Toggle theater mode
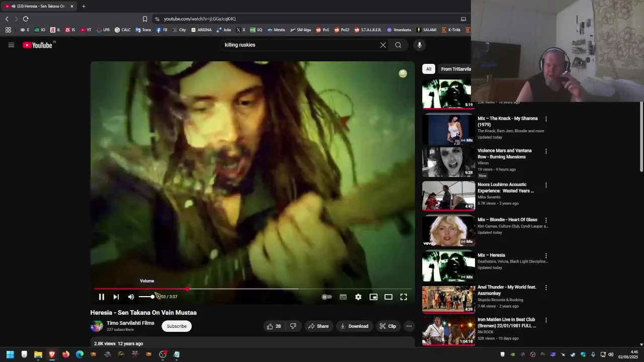Image resolution: width=644 pixels, height=362 pixels. click(388, 297)
